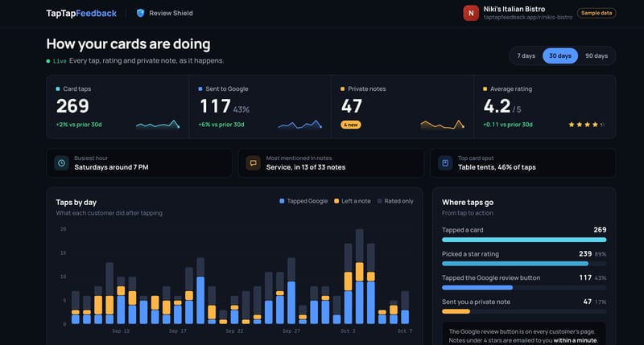Click the Tapped the Google review button bar
Image resolution: width=644 pixels, height=345 pixels.
click(524, 288)
